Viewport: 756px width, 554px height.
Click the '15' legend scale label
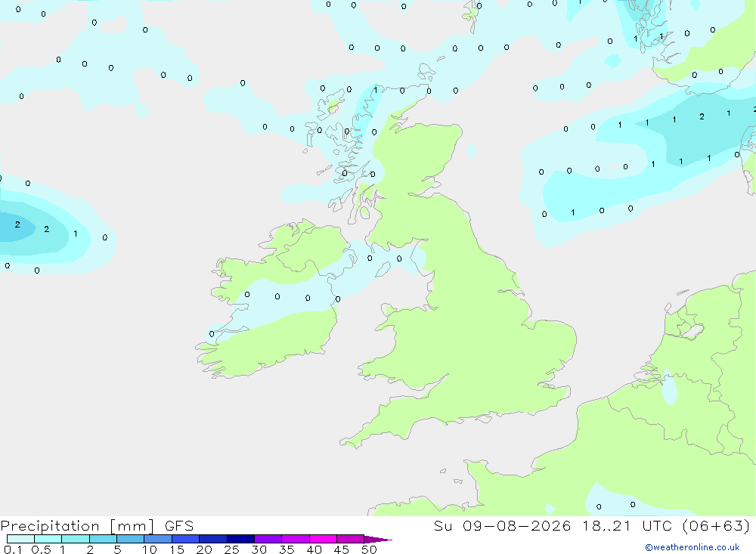click(177, 549)
